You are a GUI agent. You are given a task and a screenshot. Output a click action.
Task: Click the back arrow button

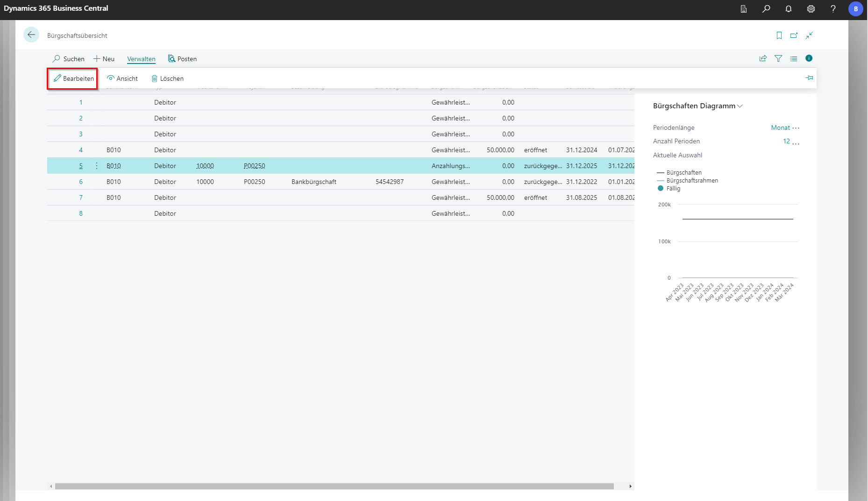point(31,35)
